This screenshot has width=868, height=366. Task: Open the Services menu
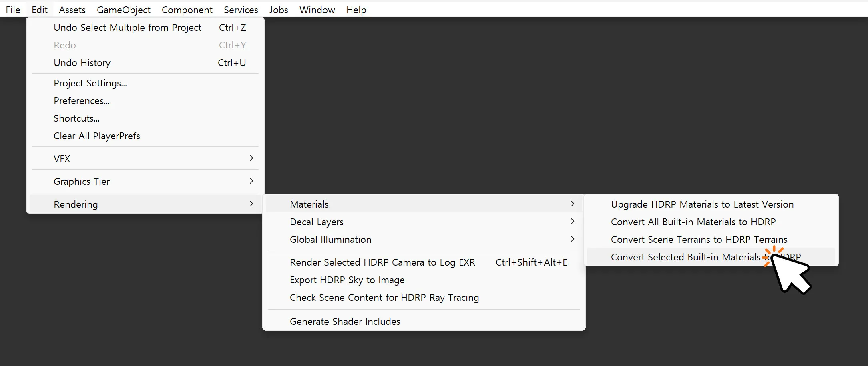[241, 10]
